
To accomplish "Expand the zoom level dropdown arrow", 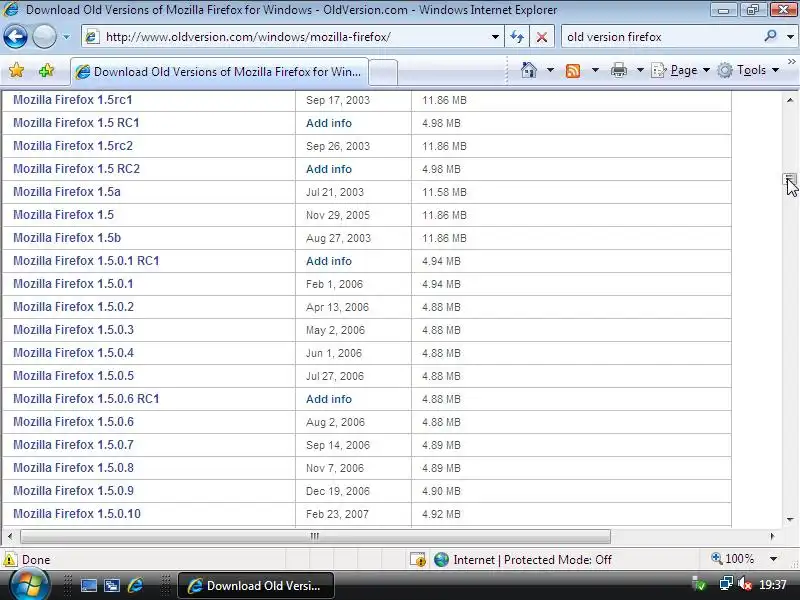I will pyautogui.click(x=773, y=559).
